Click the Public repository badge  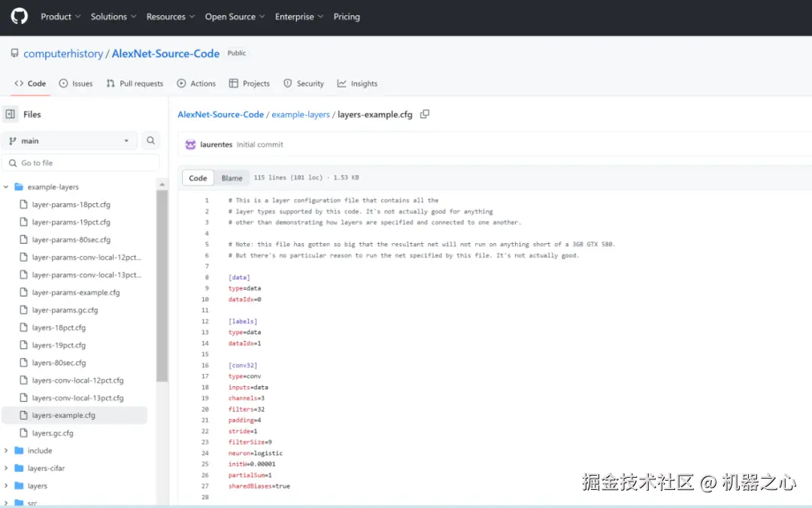point(237,53)
